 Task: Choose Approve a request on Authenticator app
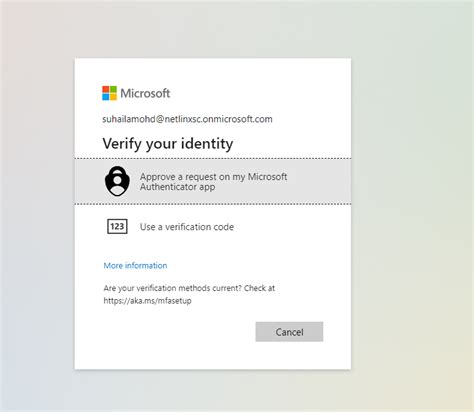(x=213, y=181)
